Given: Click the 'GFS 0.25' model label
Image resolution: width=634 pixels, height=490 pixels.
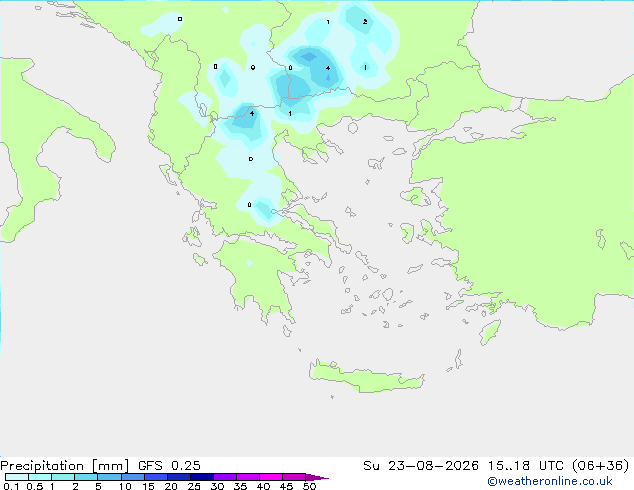Looking at the screenshot, I should 169,466.
